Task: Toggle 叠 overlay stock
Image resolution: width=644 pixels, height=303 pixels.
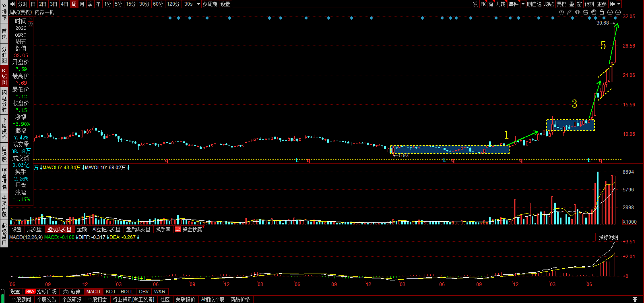Action: pyautogui.click(x=572, y=4)
